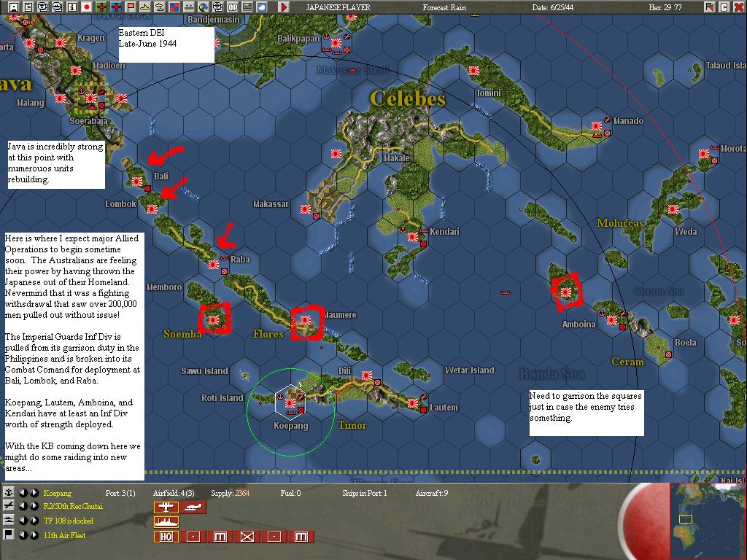Click the Koepang base name link
The image size is (747, 560).
[x=57, y=493]
